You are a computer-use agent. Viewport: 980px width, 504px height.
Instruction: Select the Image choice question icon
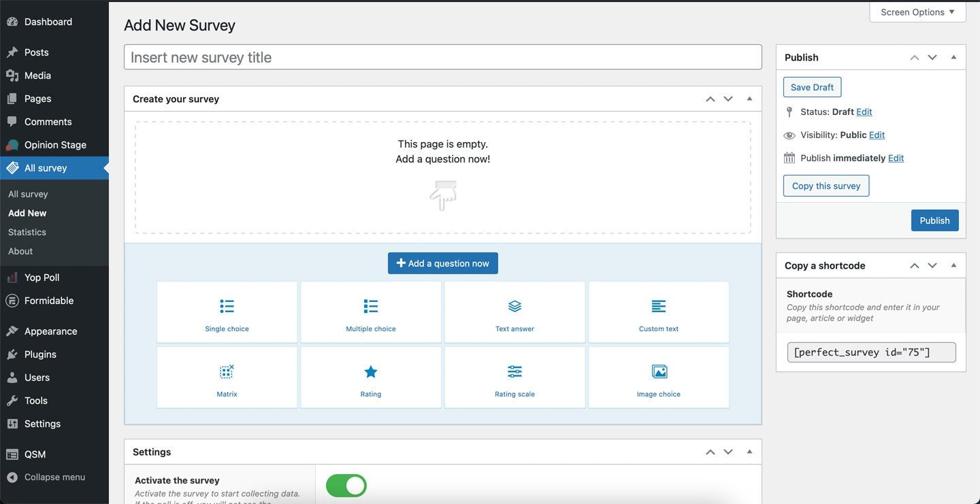657,371
